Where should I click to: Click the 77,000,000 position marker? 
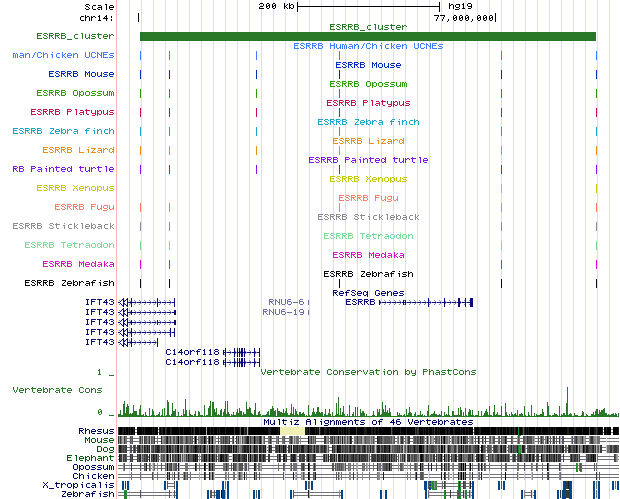click(465, 18)
